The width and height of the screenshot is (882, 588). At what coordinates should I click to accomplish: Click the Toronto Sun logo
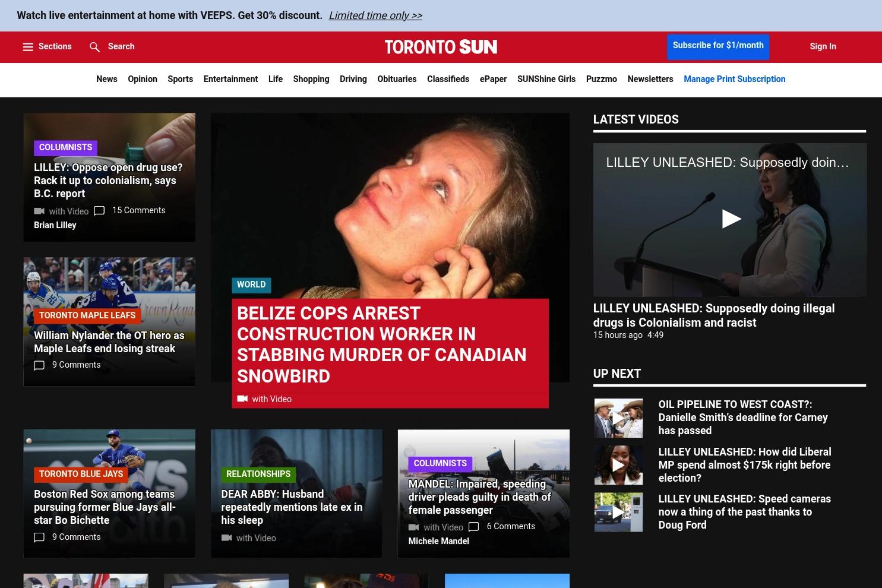[x=441, y=47]
